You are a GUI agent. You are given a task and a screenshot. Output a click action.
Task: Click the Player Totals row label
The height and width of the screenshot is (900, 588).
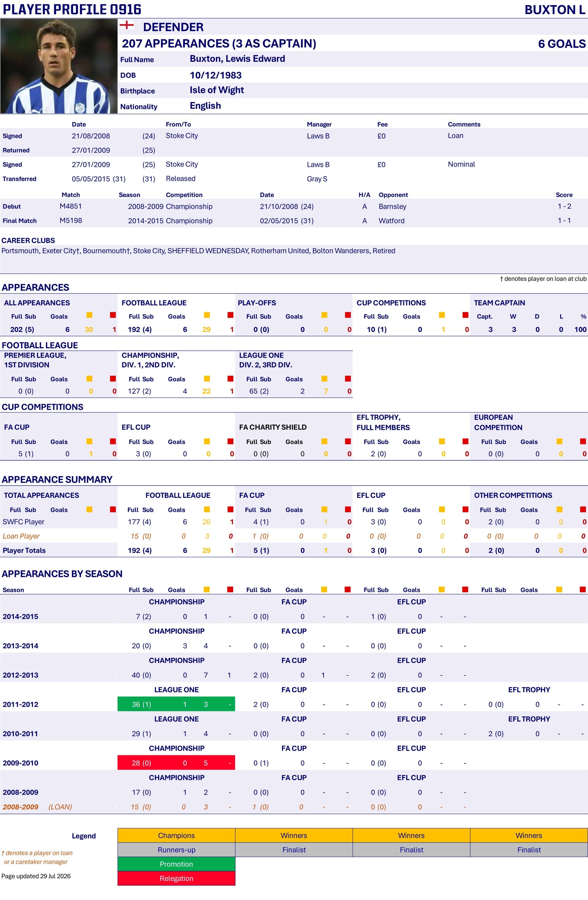tap(24, 551)
